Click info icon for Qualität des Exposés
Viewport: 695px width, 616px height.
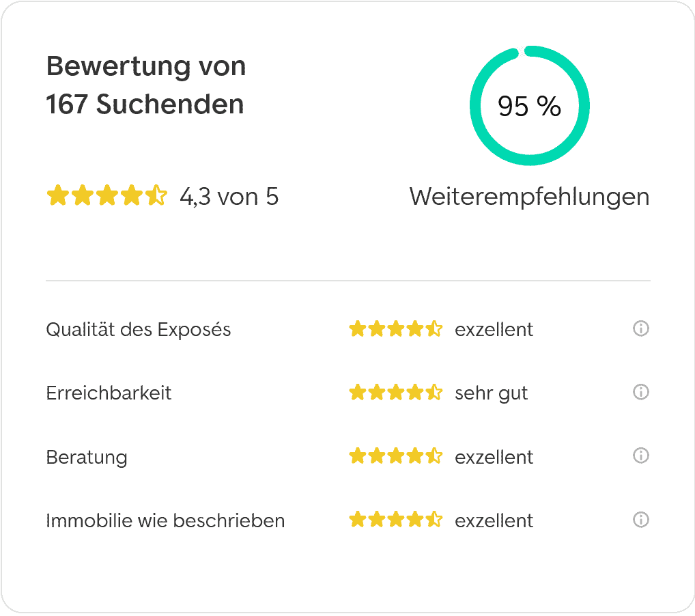coord(640,328)
